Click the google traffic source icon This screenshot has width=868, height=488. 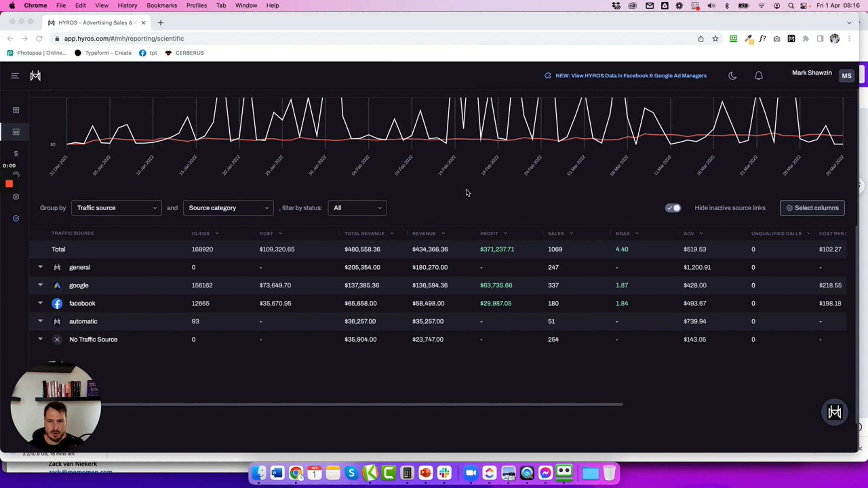click(57, 286)
